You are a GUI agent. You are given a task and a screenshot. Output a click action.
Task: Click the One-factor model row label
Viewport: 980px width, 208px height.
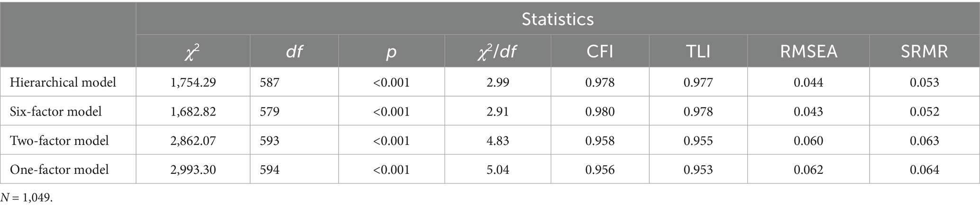(x=59, y=170)
